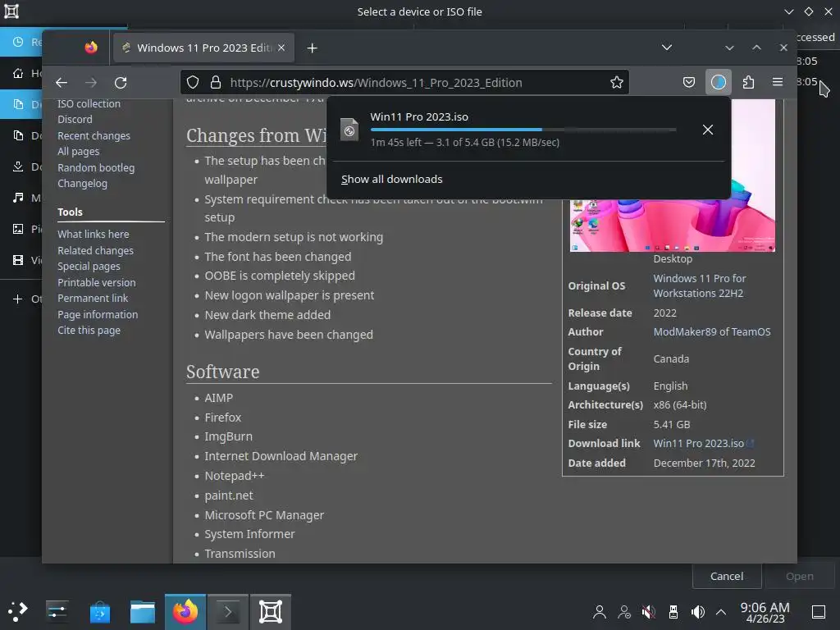This screenshot has width=840, height=630.
Task: Open Related changes under Tools
Action: point(95,250)
